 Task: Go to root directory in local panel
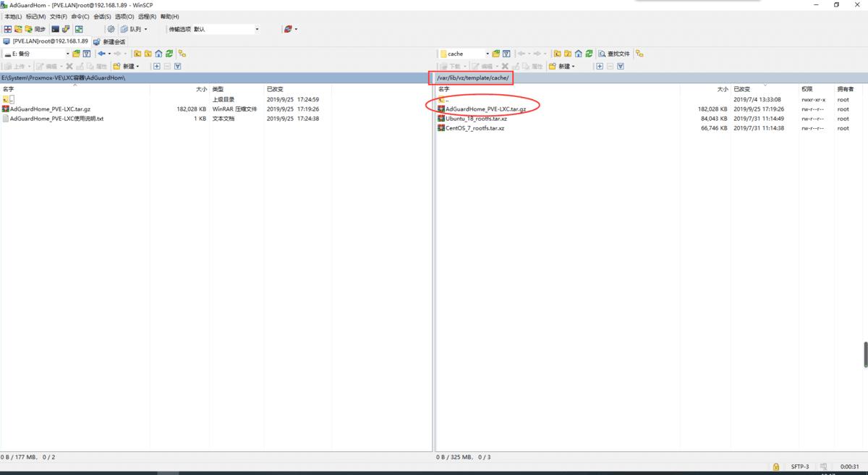click(x=148, y=54)
